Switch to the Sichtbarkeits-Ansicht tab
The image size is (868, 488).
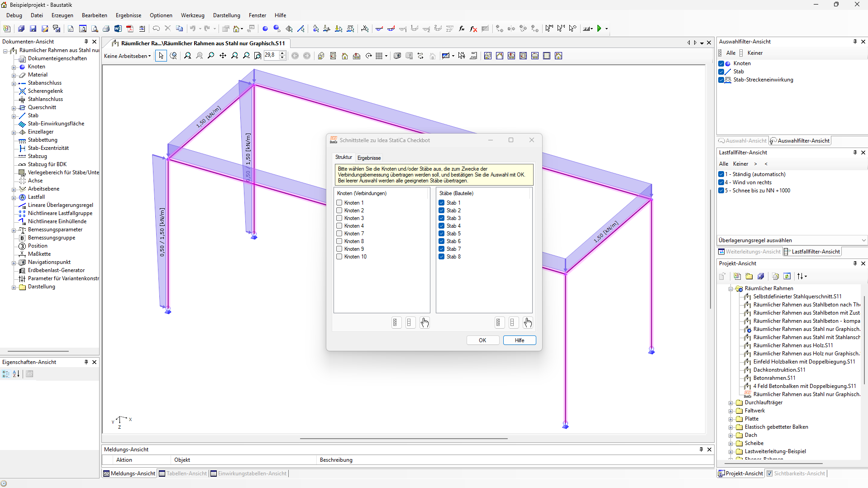pyautogui.click(x=796, y=474)
